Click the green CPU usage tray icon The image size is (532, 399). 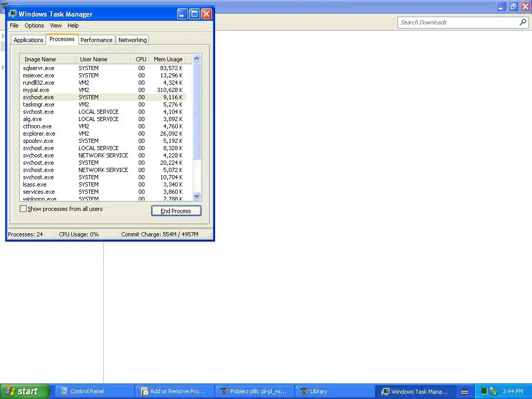[484, 391]
